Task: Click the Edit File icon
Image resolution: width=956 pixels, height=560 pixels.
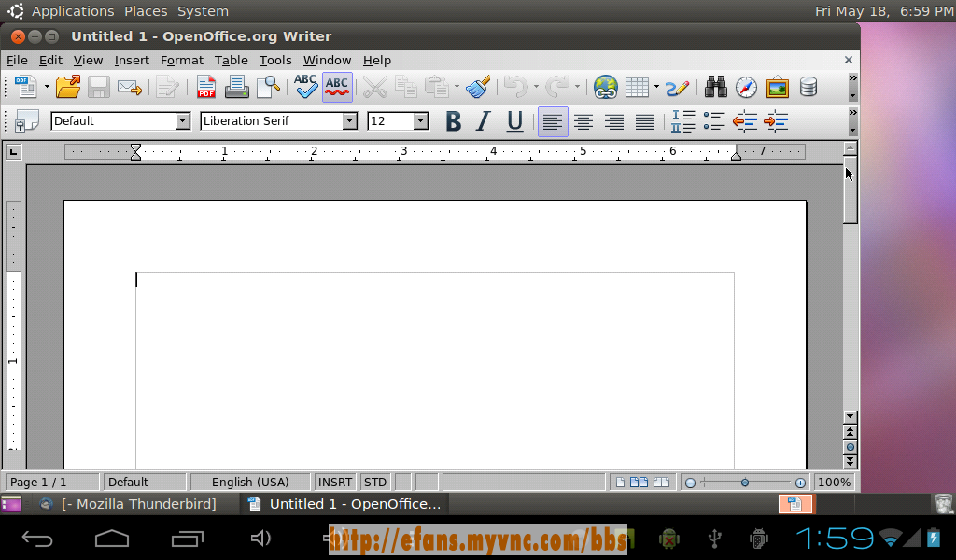Action: 166,87
